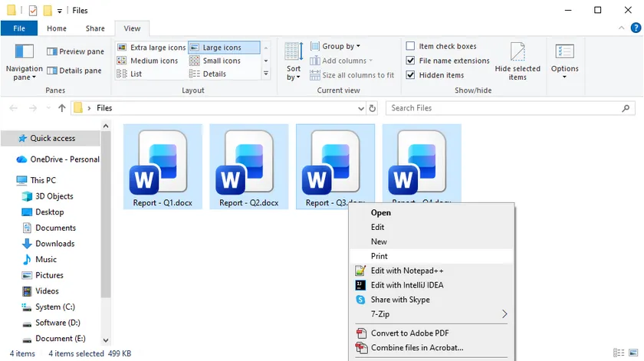Expand the layout gallery More arrow
This screenshot has height=361, width=644.
pos(266,74)
